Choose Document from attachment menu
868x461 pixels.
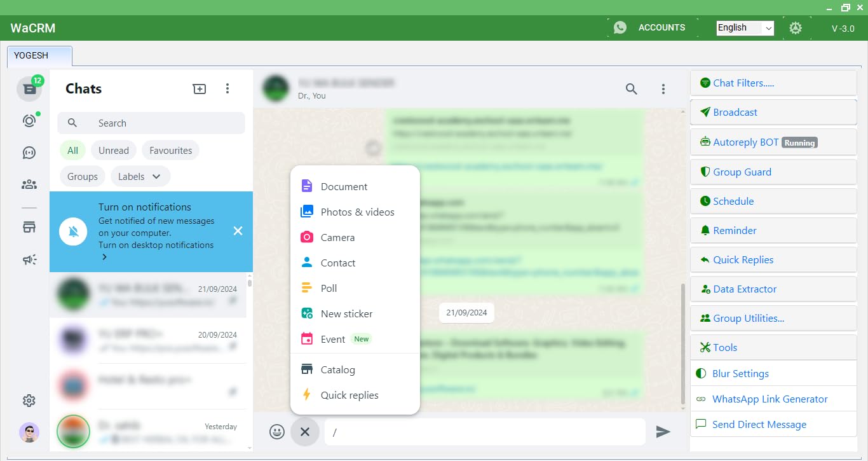(x=355, y=186)
